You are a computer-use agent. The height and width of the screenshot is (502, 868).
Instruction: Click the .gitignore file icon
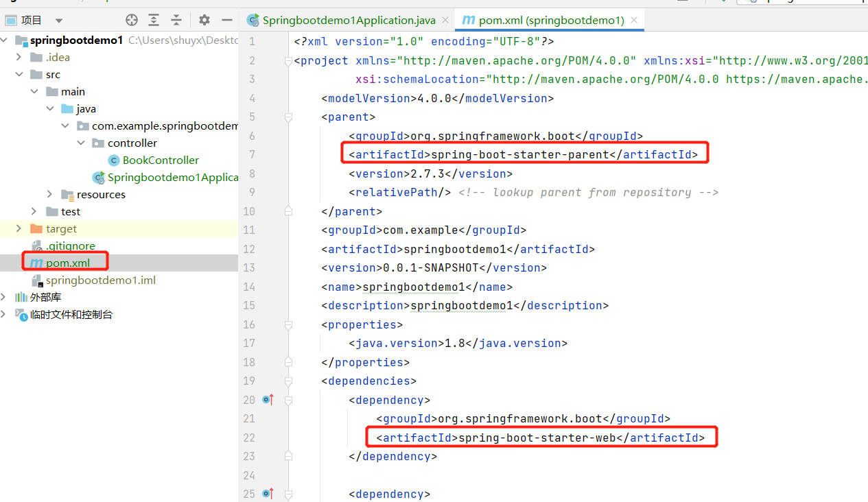click(38, 246)
